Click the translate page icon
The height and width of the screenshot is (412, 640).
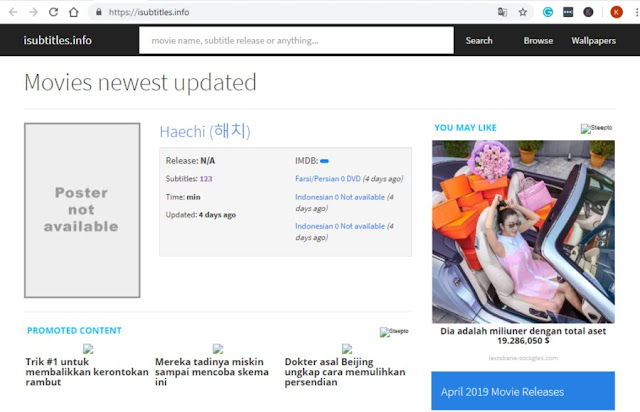(x=502, y=12)
